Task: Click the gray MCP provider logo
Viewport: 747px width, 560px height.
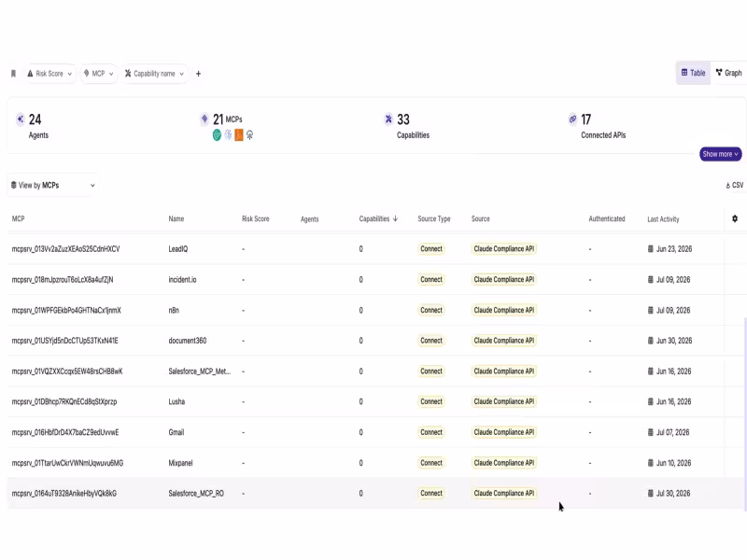Action: pyautogui.click(x=249, y=135)
